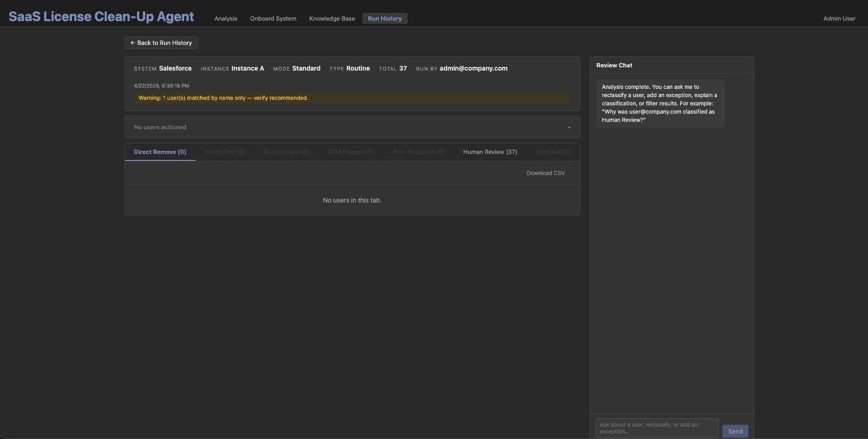Click the name-match warning banner

pyautogui.click(x=352, y=98)
